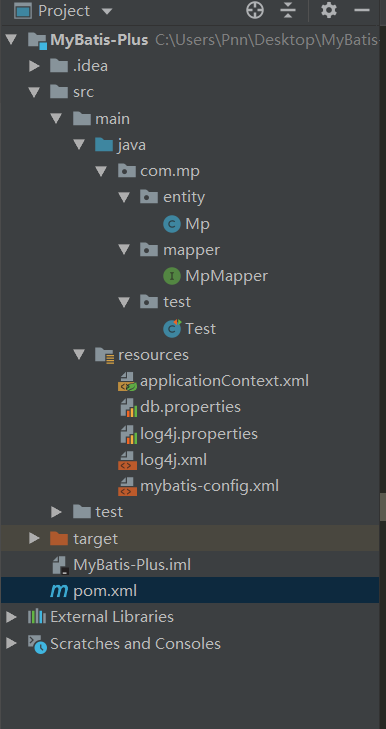This screenshot has width=386, height=729.
Task: Select the target folder name
Action: point(96,539)
